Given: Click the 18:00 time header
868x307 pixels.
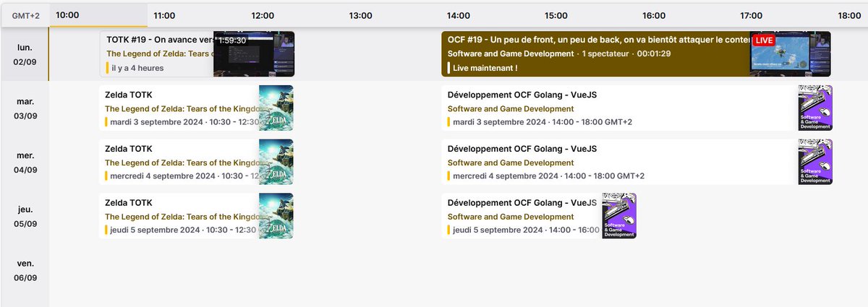Looking at the screenshot, I should click(848, 15).
